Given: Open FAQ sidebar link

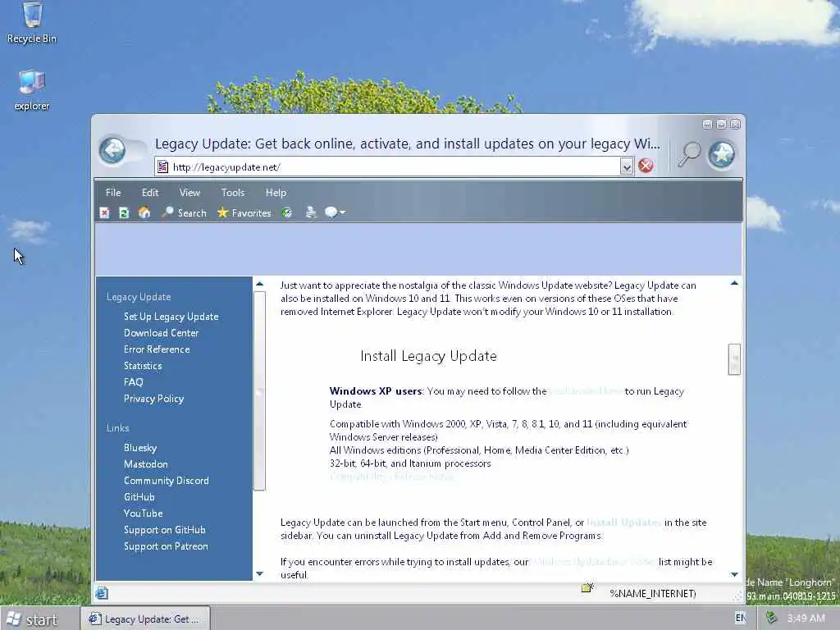Looking at the screenshot, I should pyautogui.click(x=134, y=382).
